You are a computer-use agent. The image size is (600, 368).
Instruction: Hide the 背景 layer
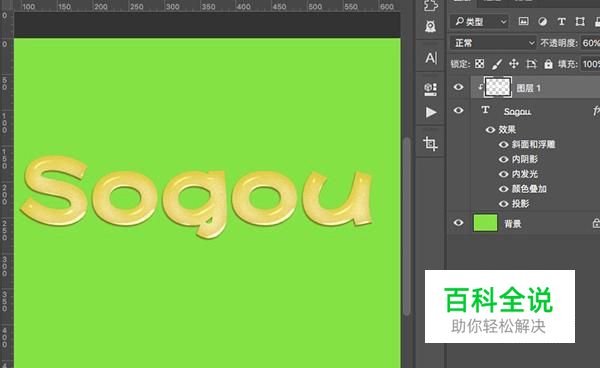pyautogui.click(x=458, y=223)
